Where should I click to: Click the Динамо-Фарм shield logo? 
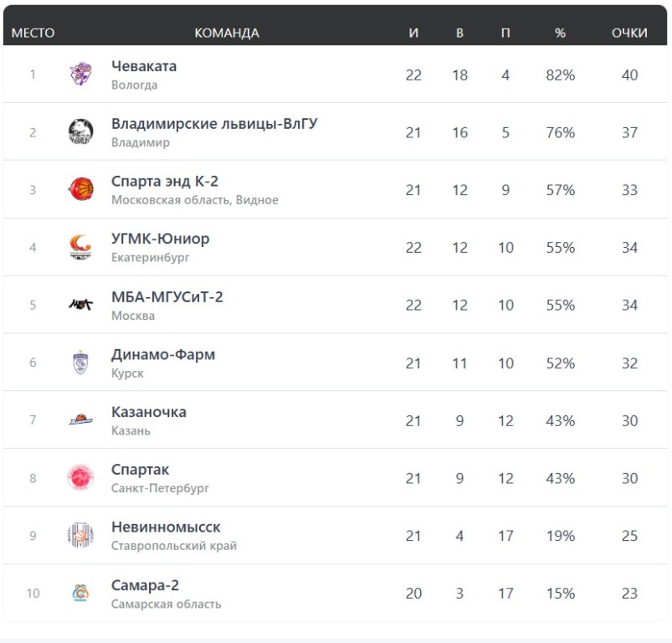click(x=80, y=363)
